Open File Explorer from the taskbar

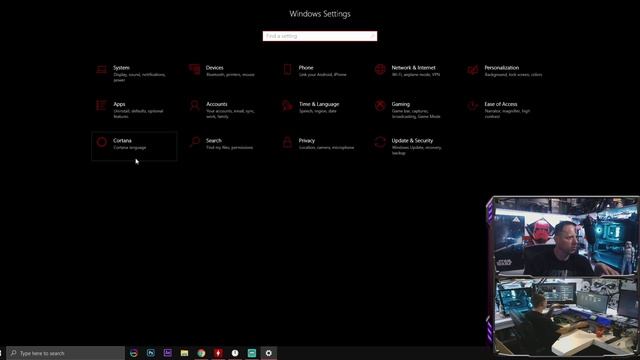[x=184, y=353]
